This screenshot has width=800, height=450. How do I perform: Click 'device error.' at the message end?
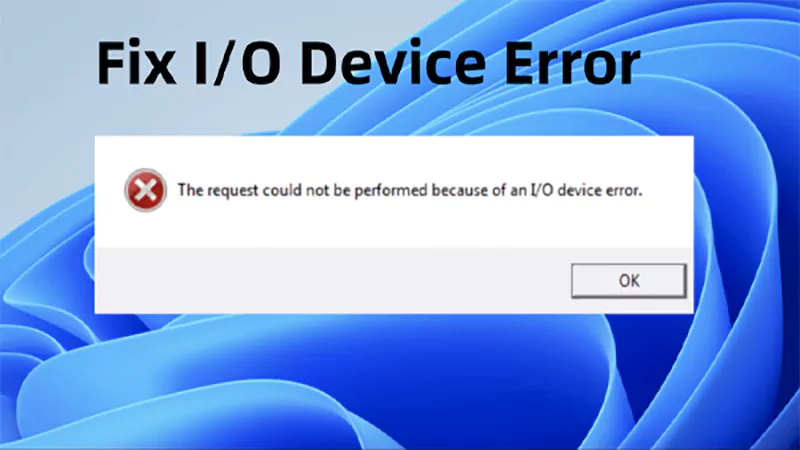(600, 190)
